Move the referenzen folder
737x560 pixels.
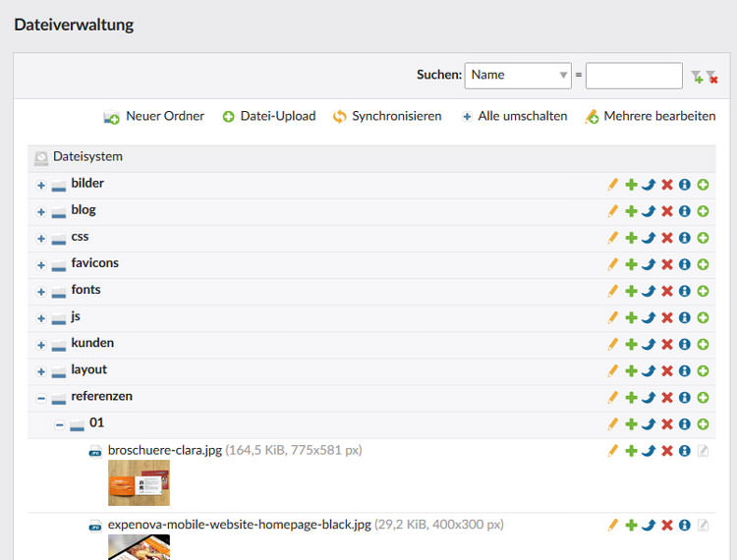pos(649,398)
